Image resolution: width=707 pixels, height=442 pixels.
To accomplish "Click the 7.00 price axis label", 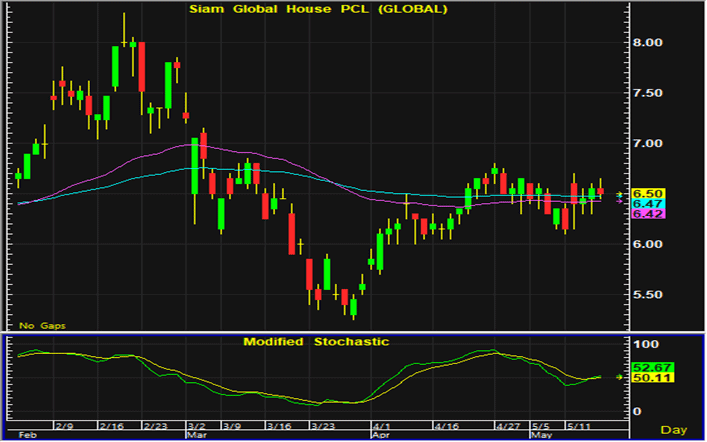I will pos(648,143).
